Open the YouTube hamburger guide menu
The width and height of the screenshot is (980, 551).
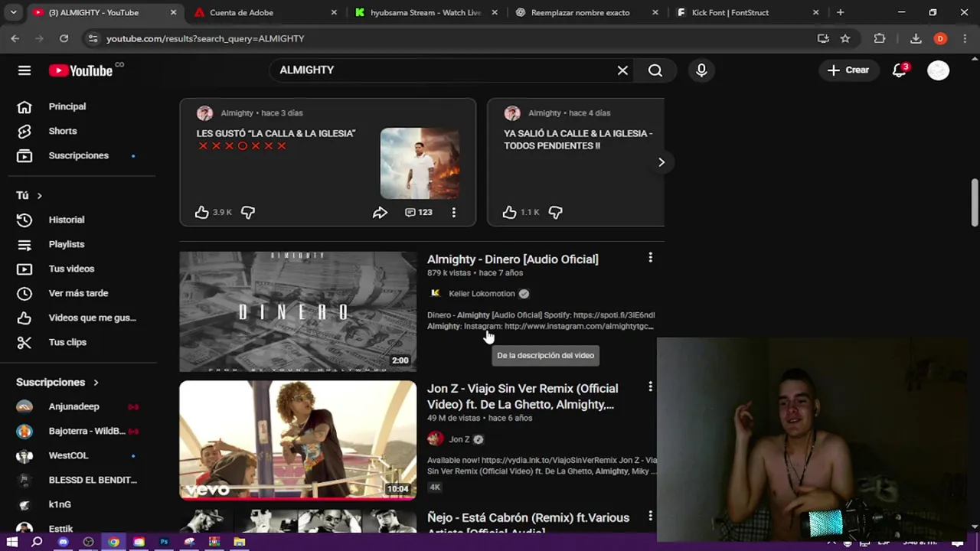[24, 70]
